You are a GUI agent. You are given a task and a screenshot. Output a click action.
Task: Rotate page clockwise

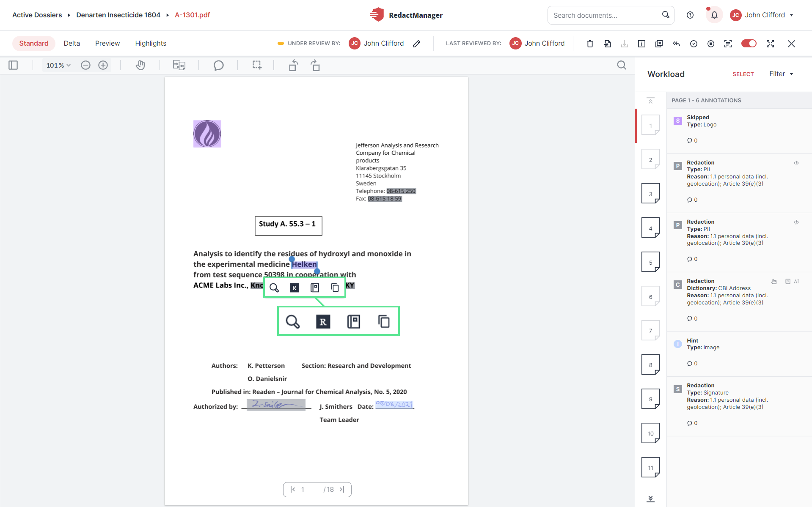(315, 65)
